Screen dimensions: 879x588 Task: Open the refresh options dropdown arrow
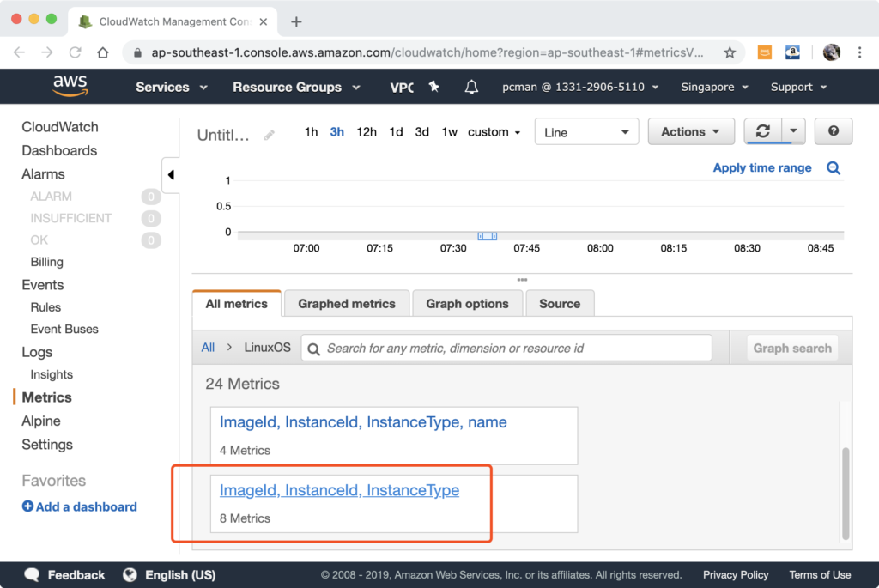793,131
